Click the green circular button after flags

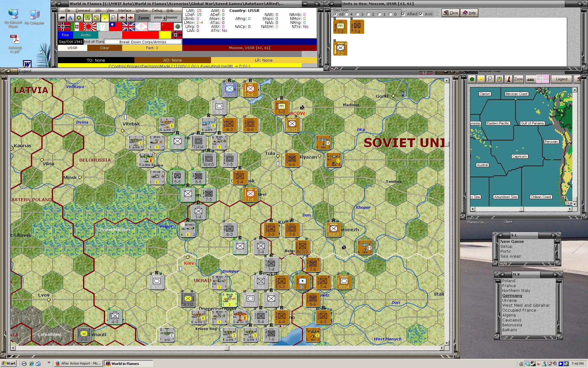[x=178, y=27]
